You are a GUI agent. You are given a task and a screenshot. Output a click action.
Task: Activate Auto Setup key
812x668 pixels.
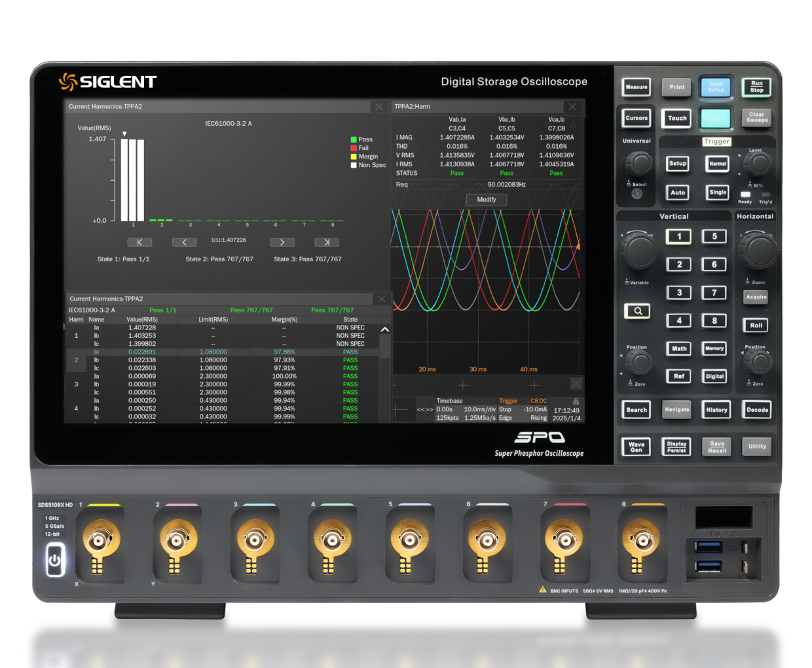click(716, 86)
